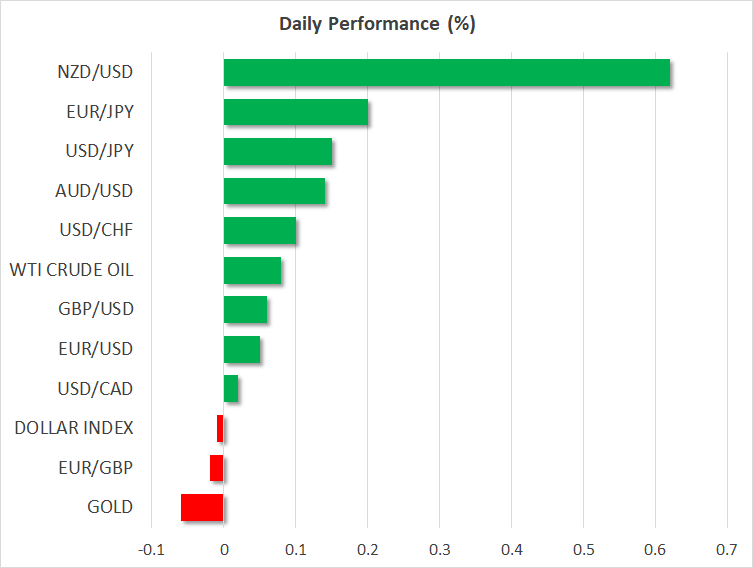Select the WTI Crude Oil bar

(252, 270)
